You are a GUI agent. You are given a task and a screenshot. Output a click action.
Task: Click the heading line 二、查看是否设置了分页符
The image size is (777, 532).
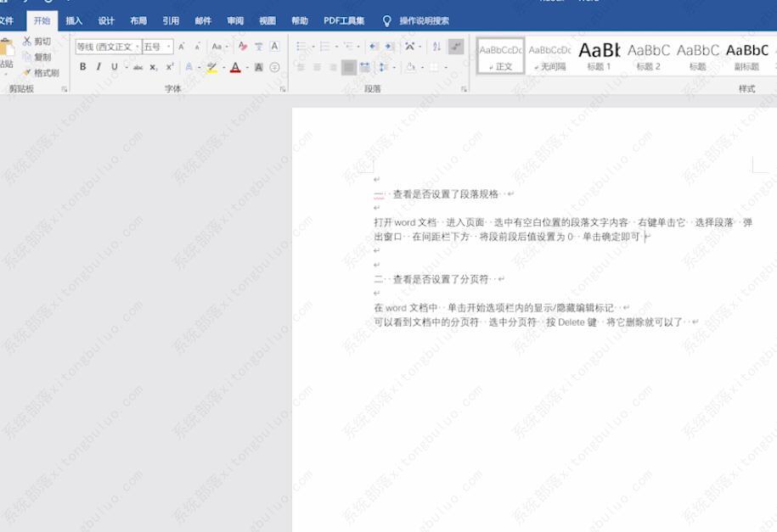[x=432, y=279]
